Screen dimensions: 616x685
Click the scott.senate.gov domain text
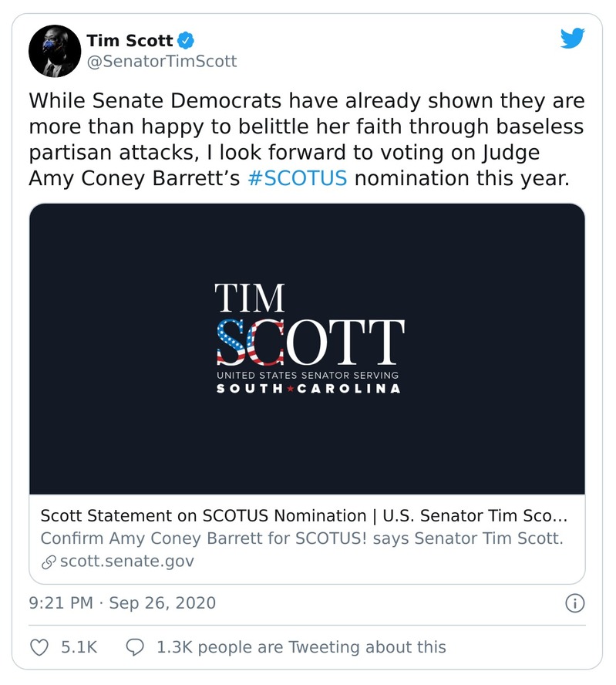tap(126, 561)
